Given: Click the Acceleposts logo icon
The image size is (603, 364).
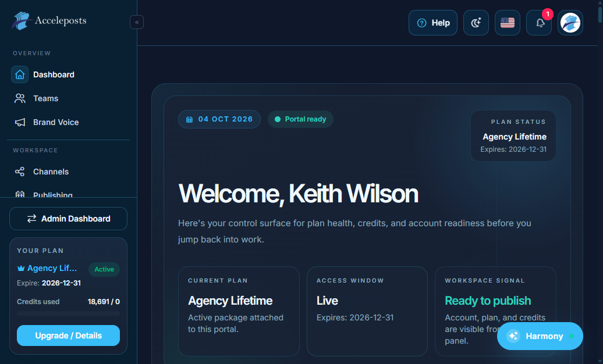Looking at the screenshot, I should pyautogui.click(x=21, y=21).
